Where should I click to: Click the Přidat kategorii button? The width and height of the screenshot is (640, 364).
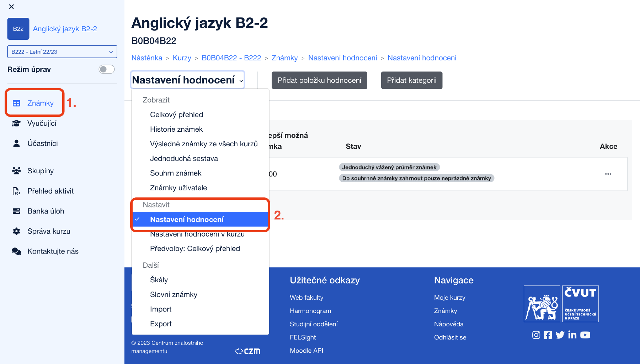click(x=411, y=80)
